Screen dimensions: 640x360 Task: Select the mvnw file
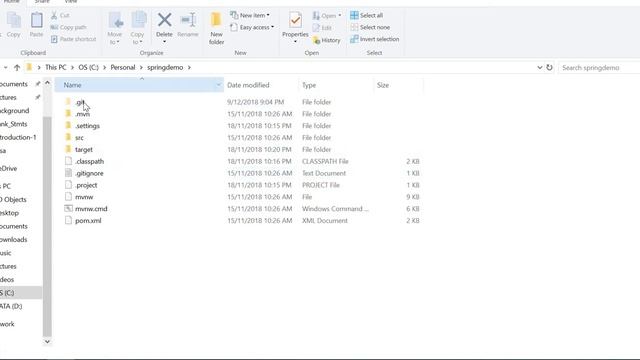(x=84, y=197)
